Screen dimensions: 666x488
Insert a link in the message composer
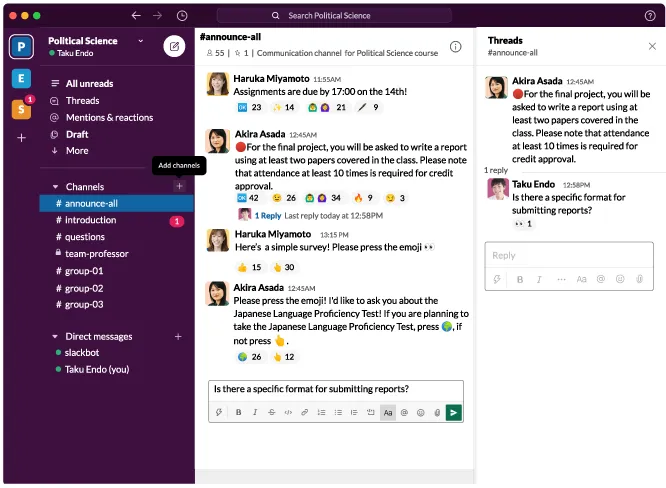305,412
